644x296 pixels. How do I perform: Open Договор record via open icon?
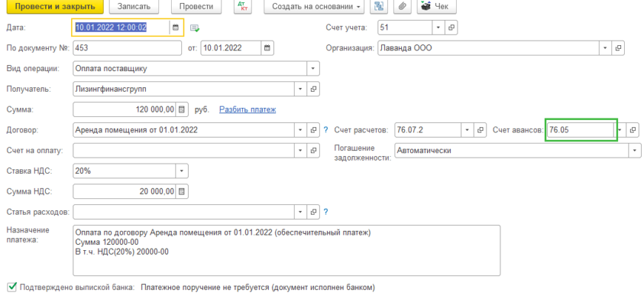click(313, 130)
